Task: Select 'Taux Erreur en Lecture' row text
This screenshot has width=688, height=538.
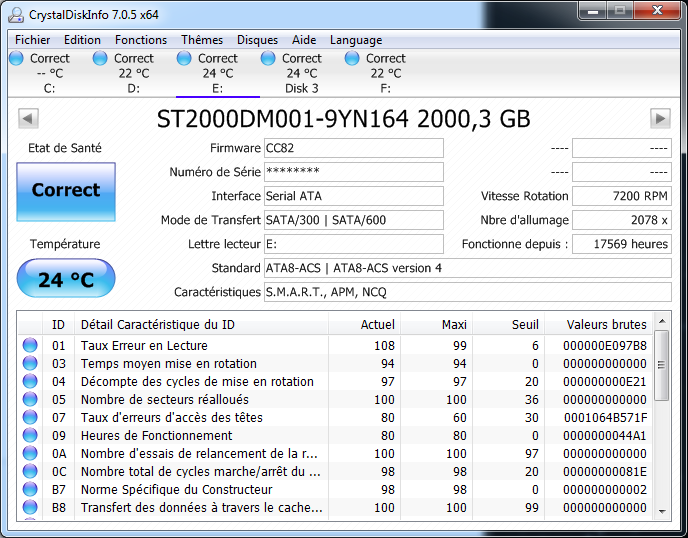Action: tap(144, 346)
